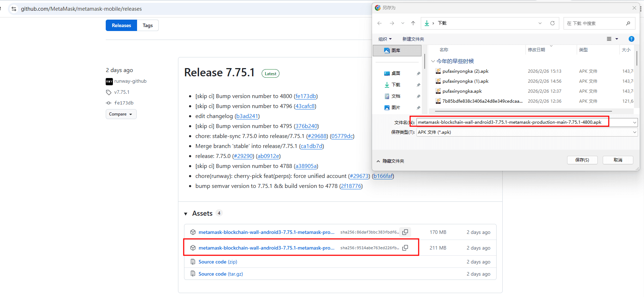644x297 pixels.
Task: Refresh the folder view in Save dialog
Action: (x=553, y=23)
